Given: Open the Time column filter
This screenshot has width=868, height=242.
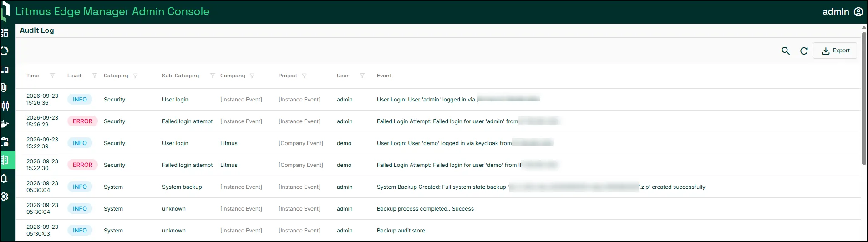Looking at the screenshot, I should [x=52, y=76].
